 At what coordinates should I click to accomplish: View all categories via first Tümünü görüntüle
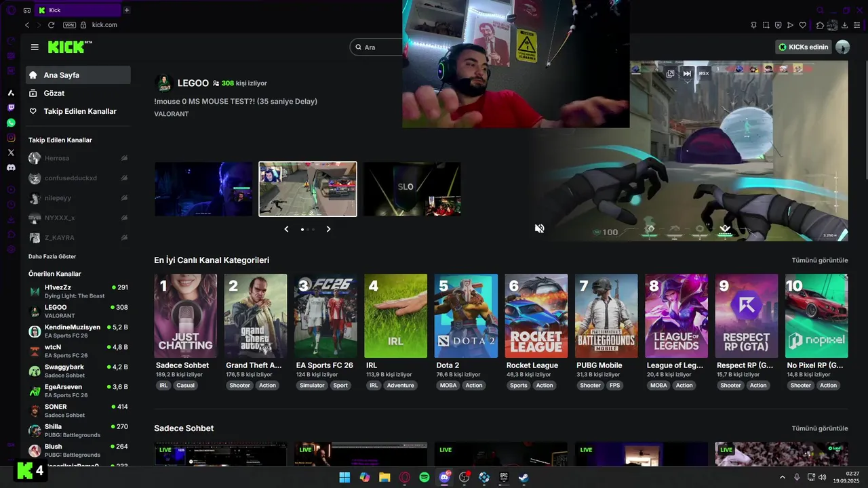click(x=820, y=260)
